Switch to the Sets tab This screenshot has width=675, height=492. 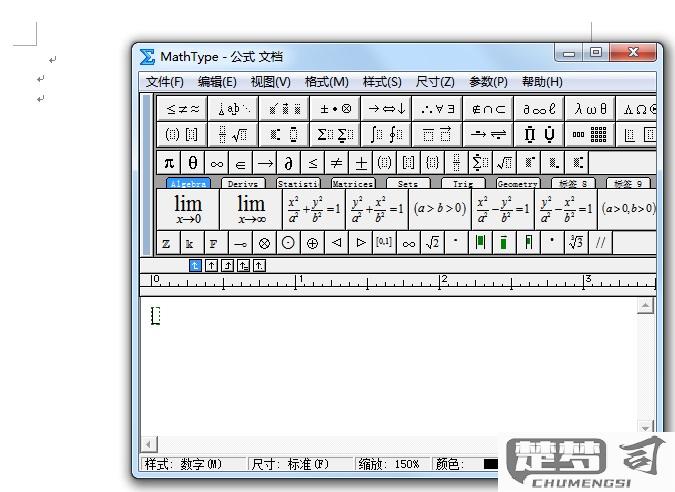[x=408, y=183]
